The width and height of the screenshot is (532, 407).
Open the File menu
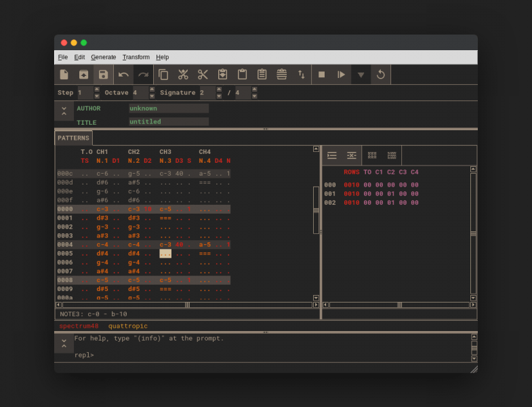[x=63, y=57]
